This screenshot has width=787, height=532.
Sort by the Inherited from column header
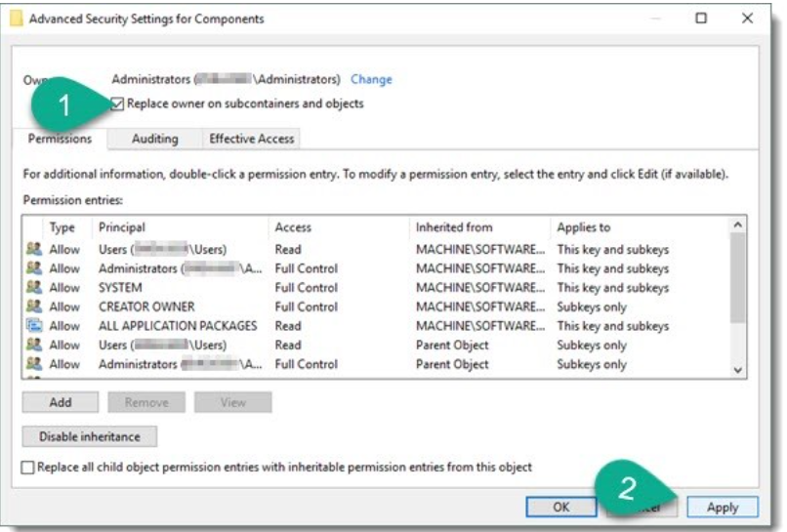click(454, 227)
